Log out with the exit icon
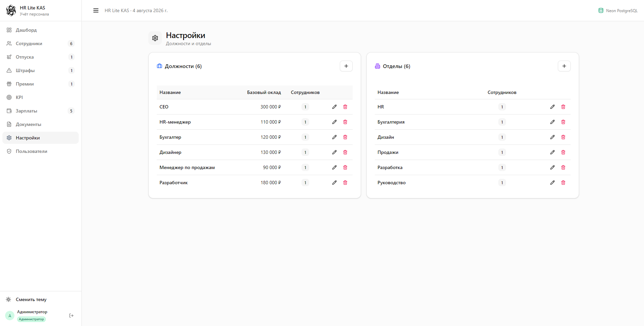Screen dimensions: 644x326 [x=71, y=316]
